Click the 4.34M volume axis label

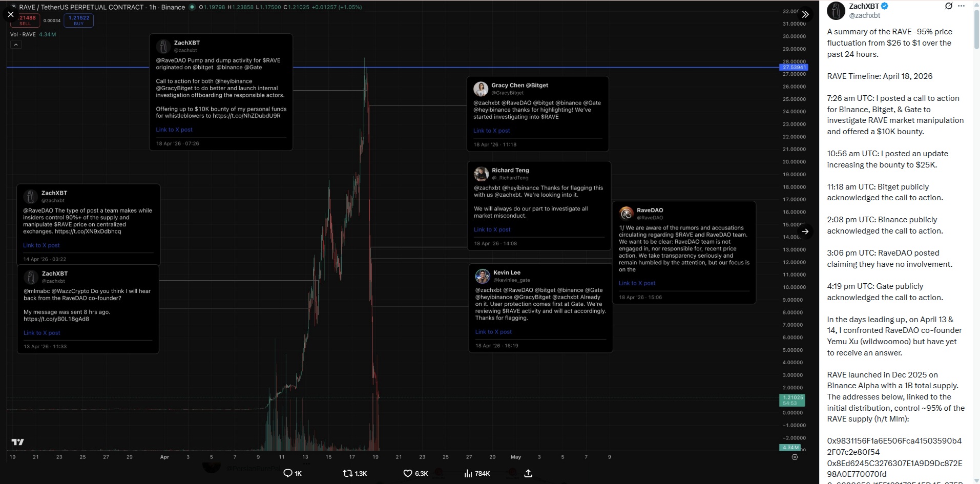point(789,447)
